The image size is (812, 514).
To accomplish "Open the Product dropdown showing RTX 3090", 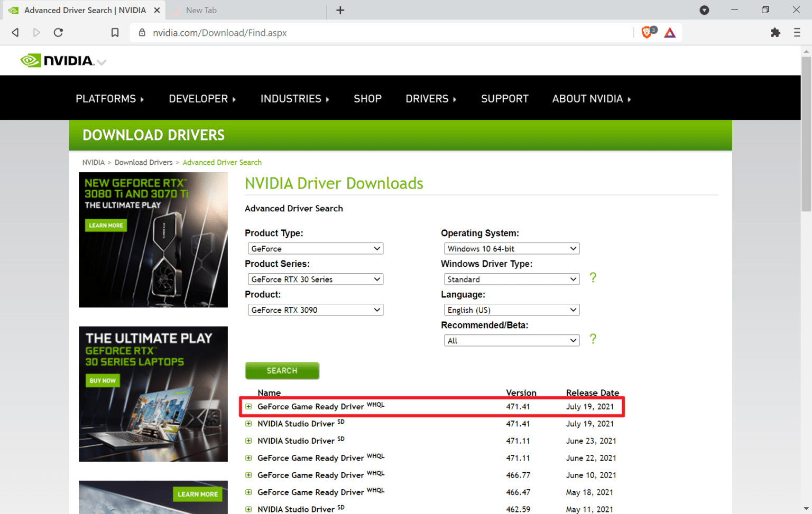I will coord(316,310).
